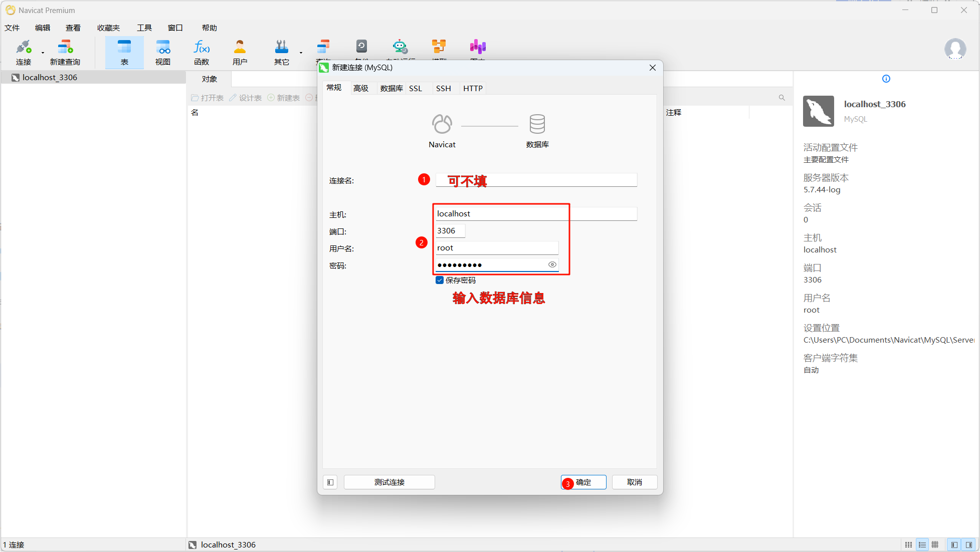This screenshot has width=980, height=552.
Task: Switch to ER diagram view in status bar
Action: 935,544
